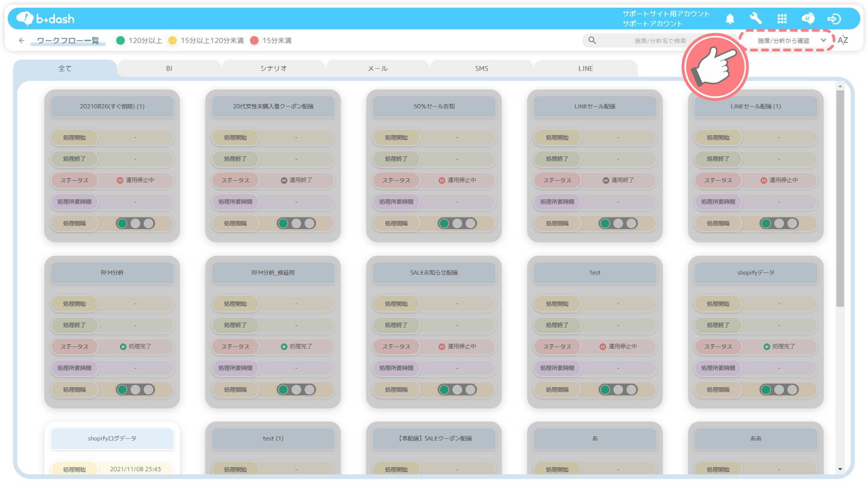868x488 pixels.
Task: Open the support chat icon
Action: pos(808,18)
